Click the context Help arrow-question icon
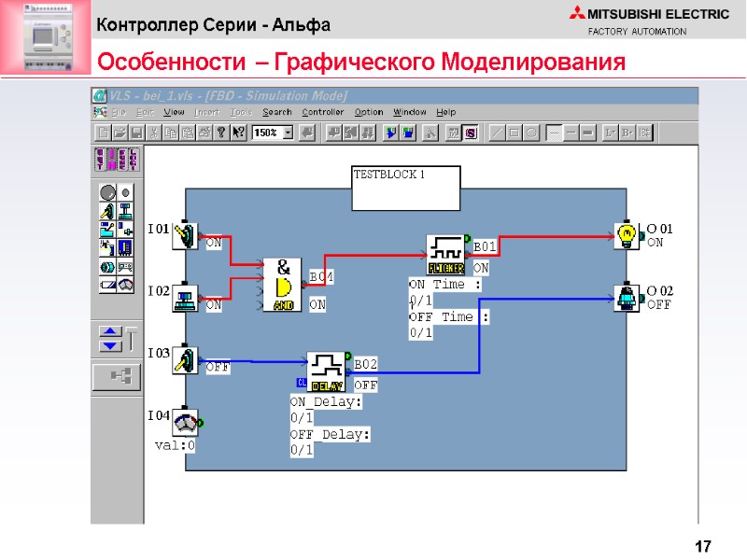747x560 pixels. coord(239,133)
